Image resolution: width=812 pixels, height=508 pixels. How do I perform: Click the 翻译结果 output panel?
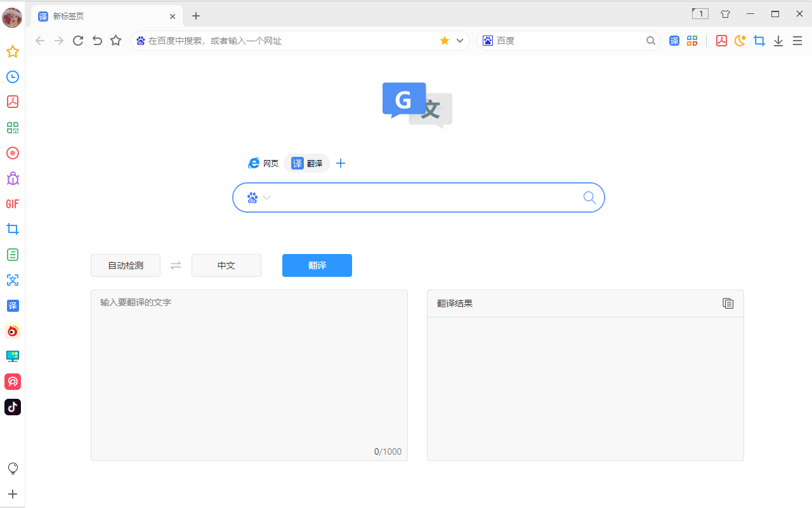pos(586,375)
